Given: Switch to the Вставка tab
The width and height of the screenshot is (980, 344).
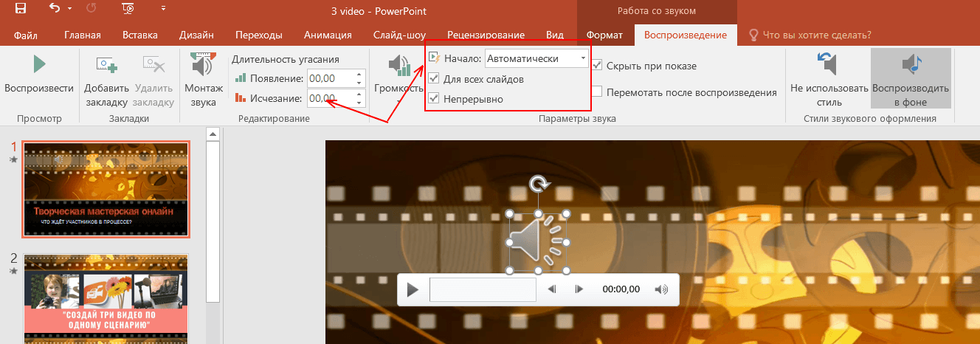Looking at the screenshot, I should pos(140,35).
